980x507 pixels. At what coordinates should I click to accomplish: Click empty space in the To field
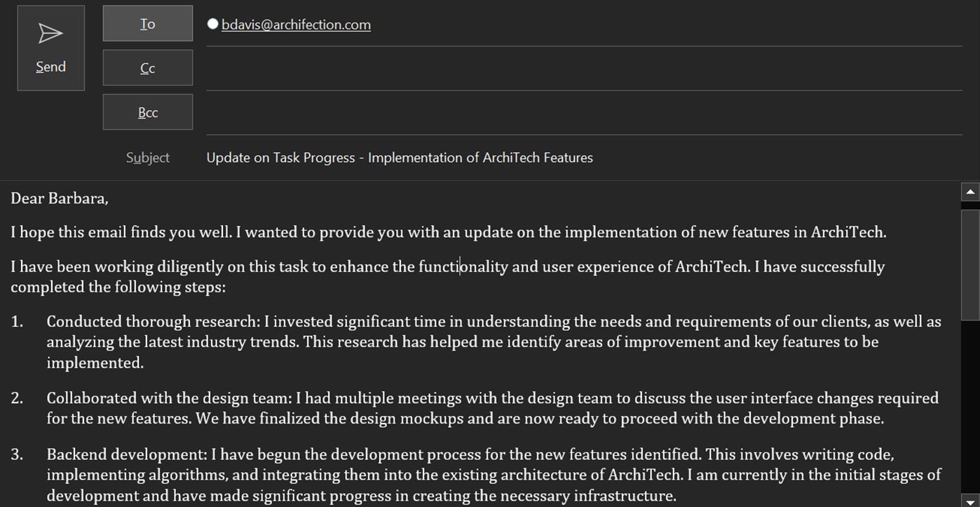pyautogui.click(x=666, y=25)
